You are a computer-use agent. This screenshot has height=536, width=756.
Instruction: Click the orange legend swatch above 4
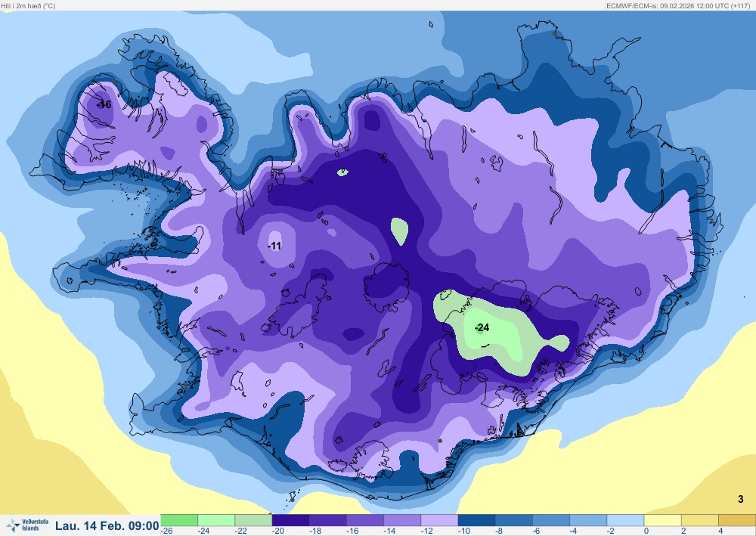736,520
